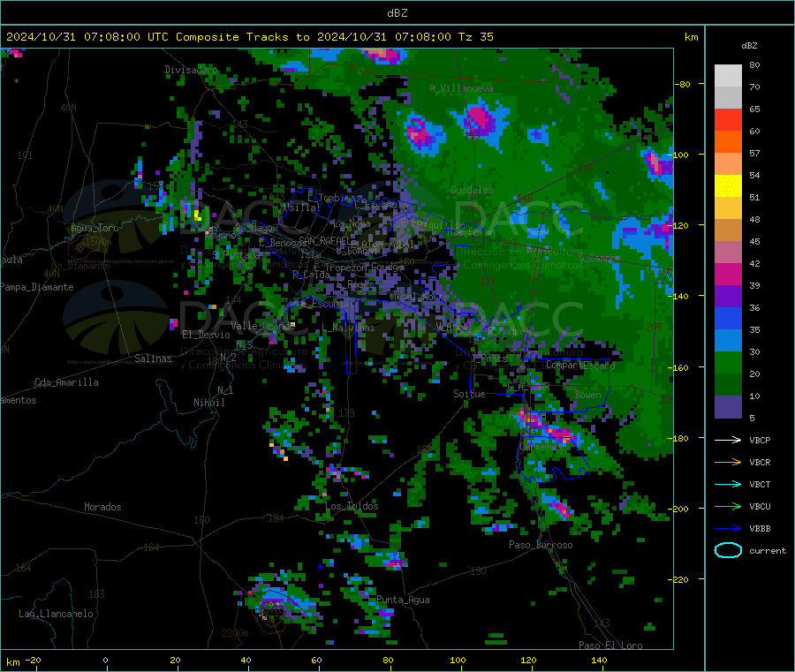Click the 'Valle_Grande' map label
795x672 pixels.
coord(262,326)
